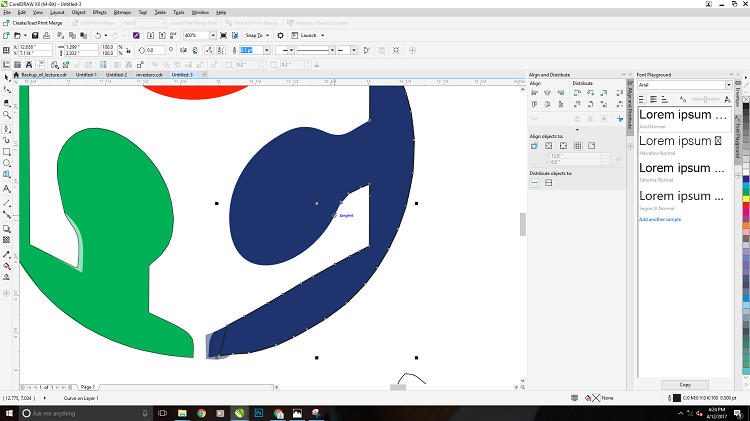
Task: Select the Drop Shadow tool
Action: pyautogui.click(x=7, y=229)
